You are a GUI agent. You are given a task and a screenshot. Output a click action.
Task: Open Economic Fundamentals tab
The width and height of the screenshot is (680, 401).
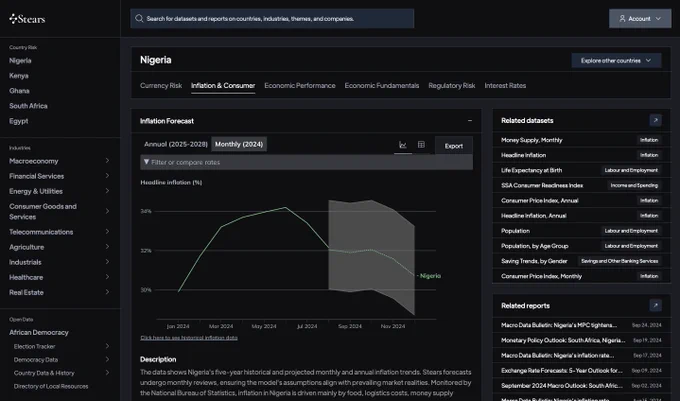coord(382,85)
